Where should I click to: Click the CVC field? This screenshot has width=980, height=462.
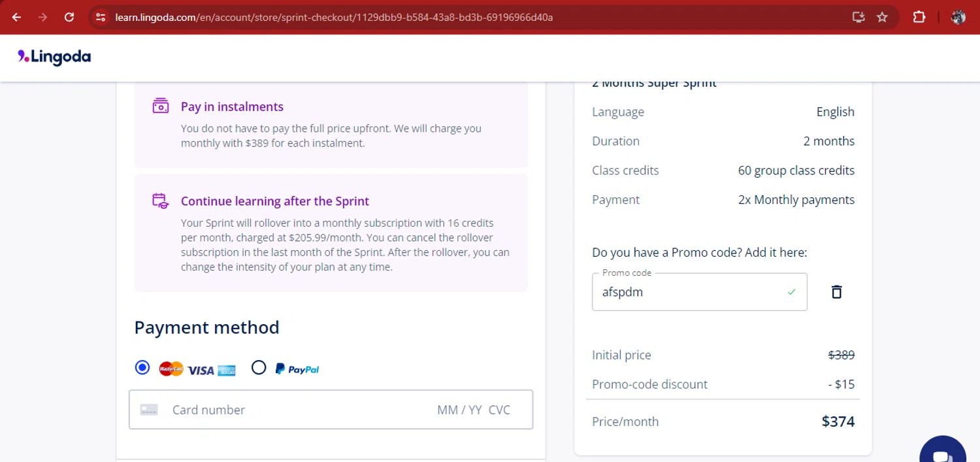pos(500,410)
